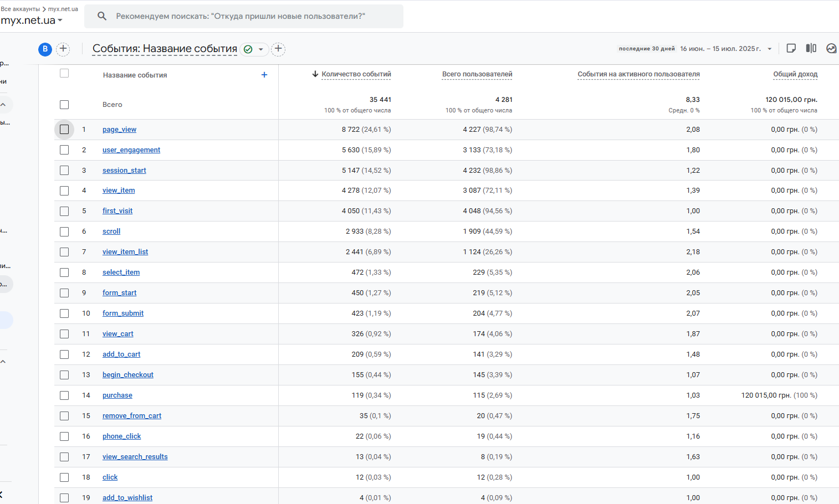Open the customize report note icon
This screenshot has height=504, width=839.
[x=791, y=48]
